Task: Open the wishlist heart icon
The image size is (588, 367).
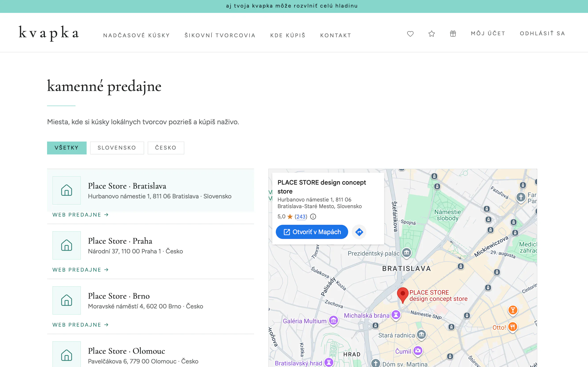Action: (410, 34)
